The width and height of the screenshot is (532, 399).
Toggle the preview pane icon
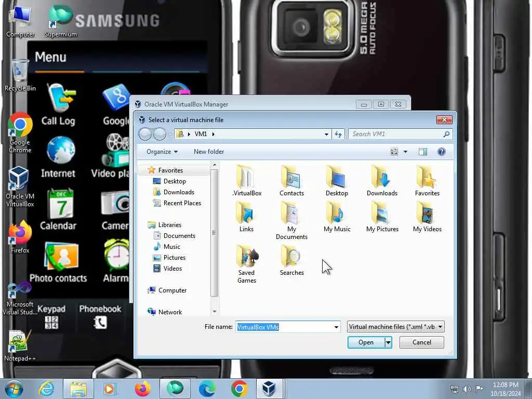coord(423,152)
